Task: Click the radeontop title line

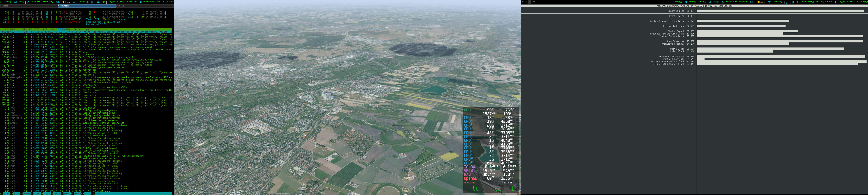Action: [694, 6]
